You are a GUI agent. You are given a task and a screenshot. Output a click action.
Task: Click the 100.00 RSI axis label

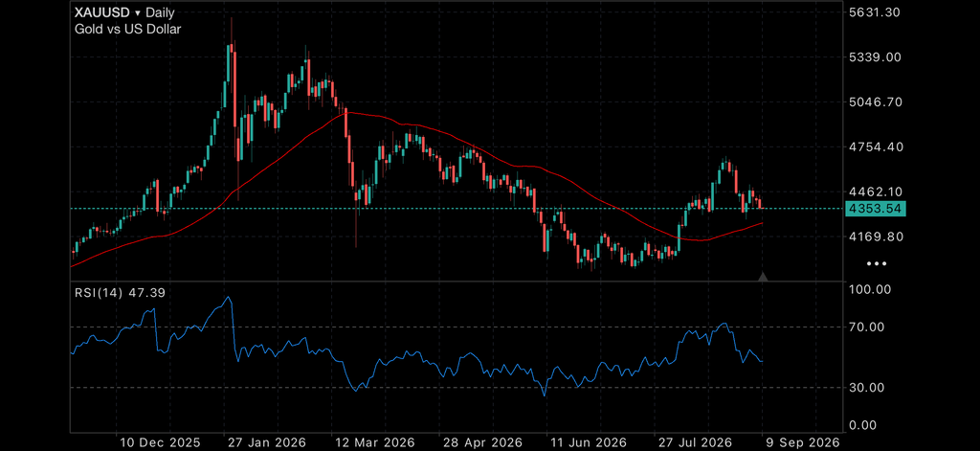coord(870,289)
